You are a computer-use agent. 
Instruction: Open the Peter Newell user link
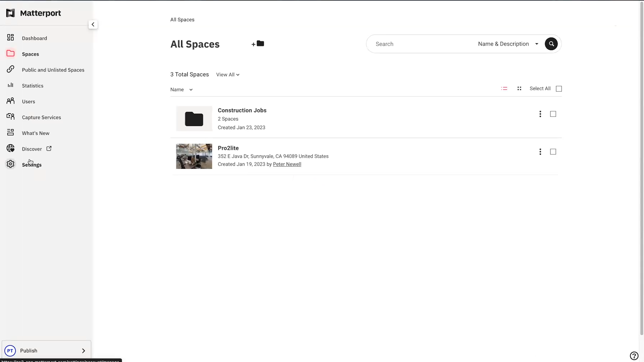tap(287, 164)
